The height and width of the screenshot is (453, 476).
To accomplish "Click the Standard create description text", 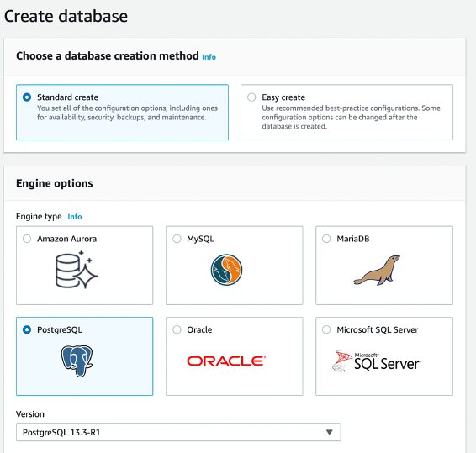I will coord(128,113).
